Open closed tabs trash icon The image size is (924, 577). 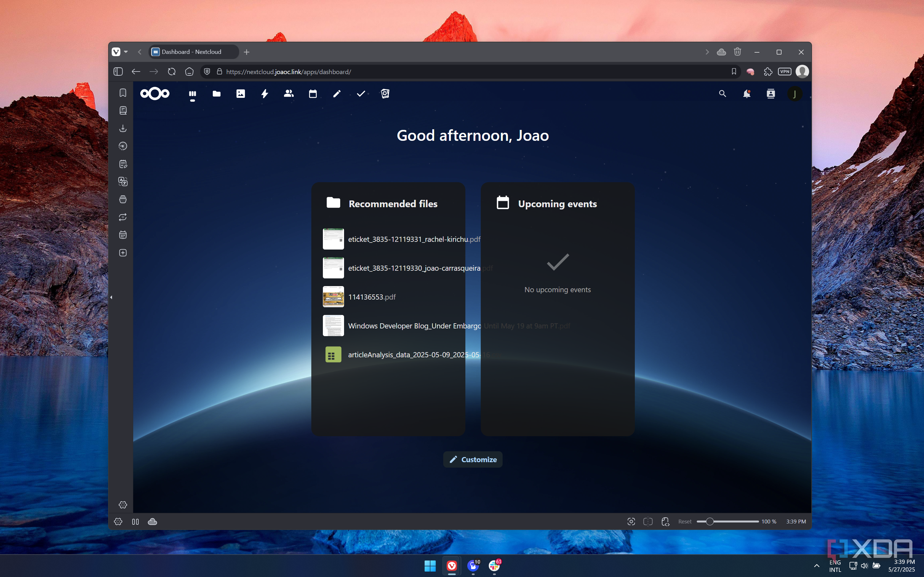(737, 52)
